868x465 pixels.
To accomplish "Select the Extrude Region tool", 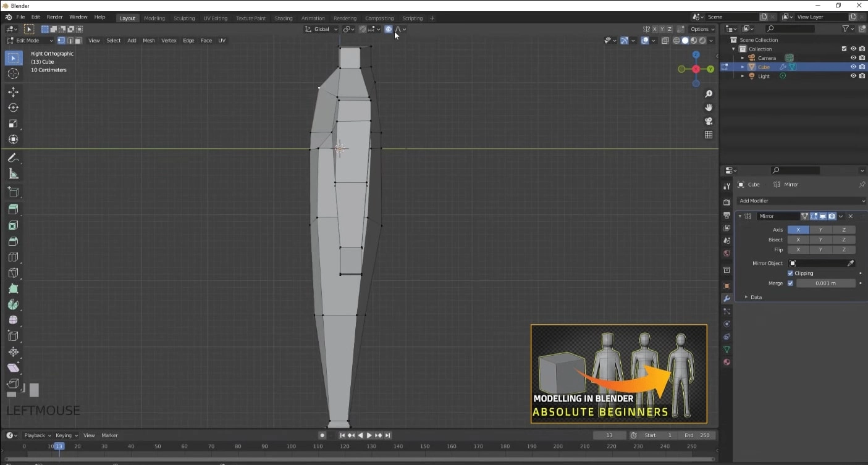I will point(13,209).
